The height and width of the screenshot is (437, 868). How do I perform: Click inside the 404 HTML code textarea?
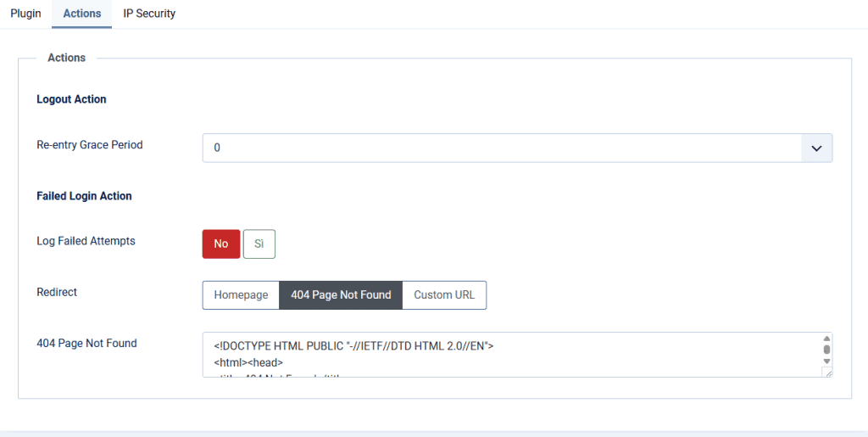(509, 355)
